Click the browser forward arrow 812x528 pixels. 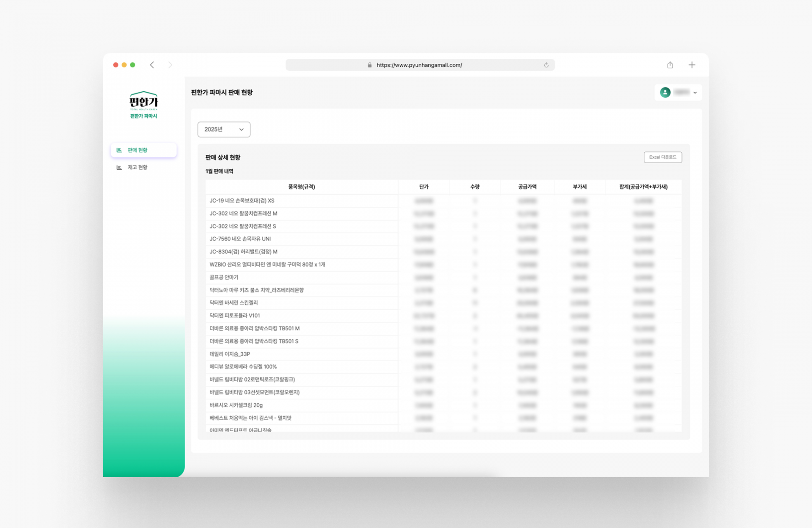(x=170, y=65)
